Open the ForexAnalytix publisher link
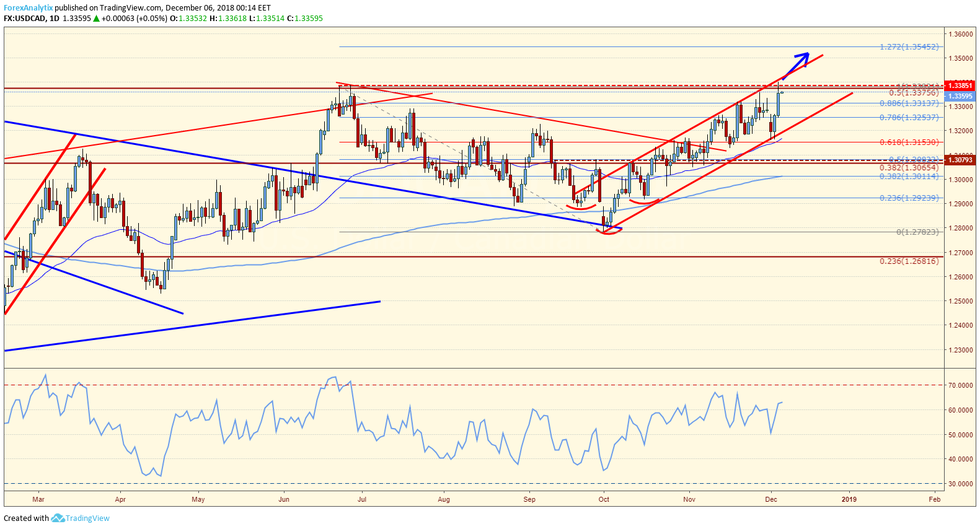Image resolution: width=980 pixels, height=529 pixels. 28,8
